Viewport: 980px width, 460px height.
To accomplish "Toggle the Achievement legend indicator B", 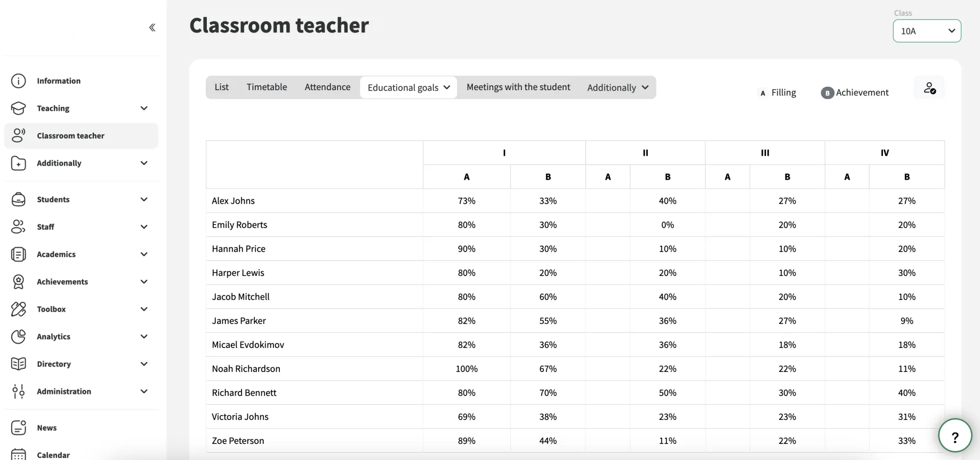I will pos(827,93).
